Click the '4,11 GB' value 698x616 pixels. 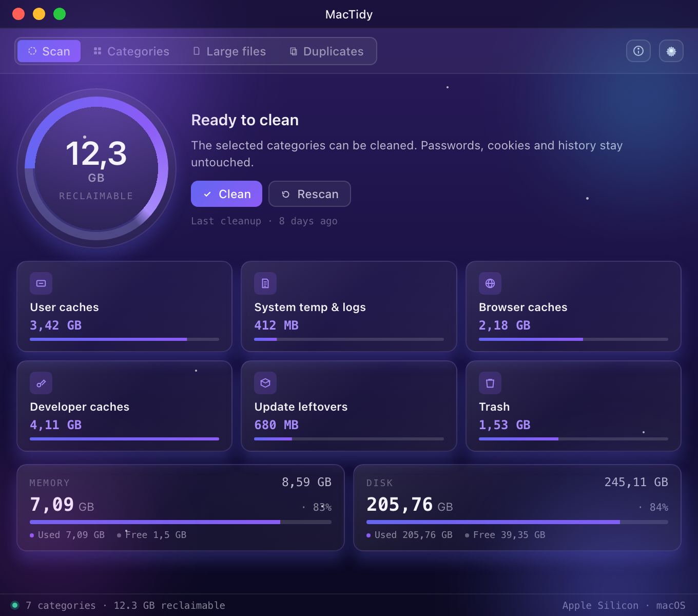(55, 425)
